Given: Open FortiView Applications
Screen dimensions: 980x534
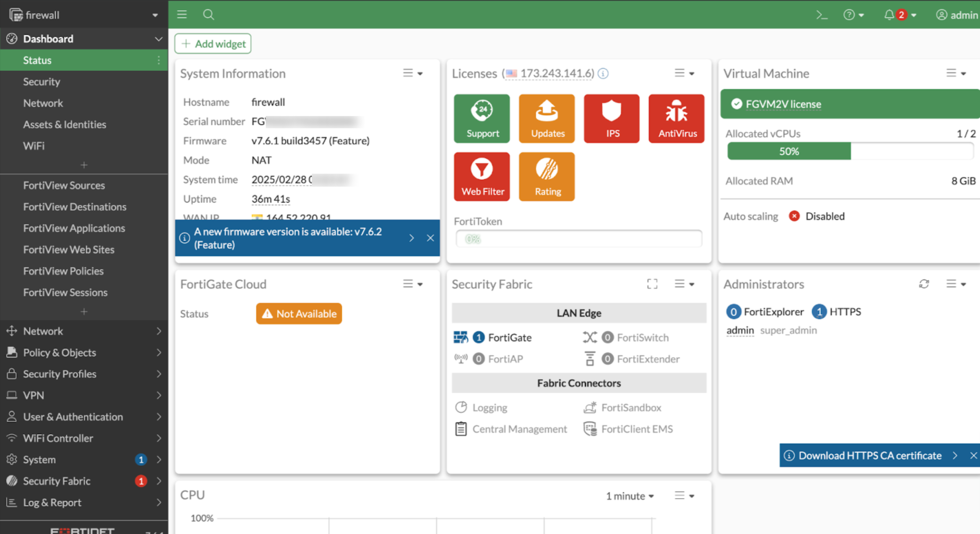Looking at the screenshot, I should 74,228.
